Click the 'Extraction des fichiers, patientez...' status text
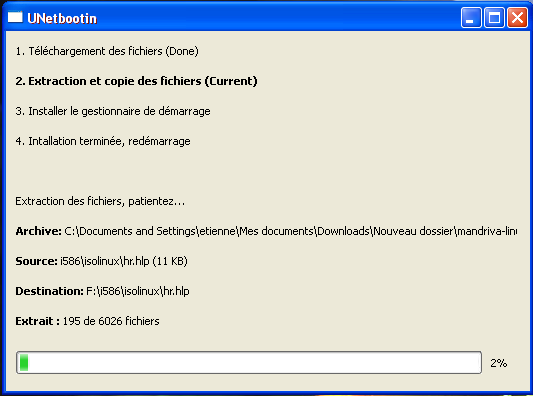 click(100, 201)
